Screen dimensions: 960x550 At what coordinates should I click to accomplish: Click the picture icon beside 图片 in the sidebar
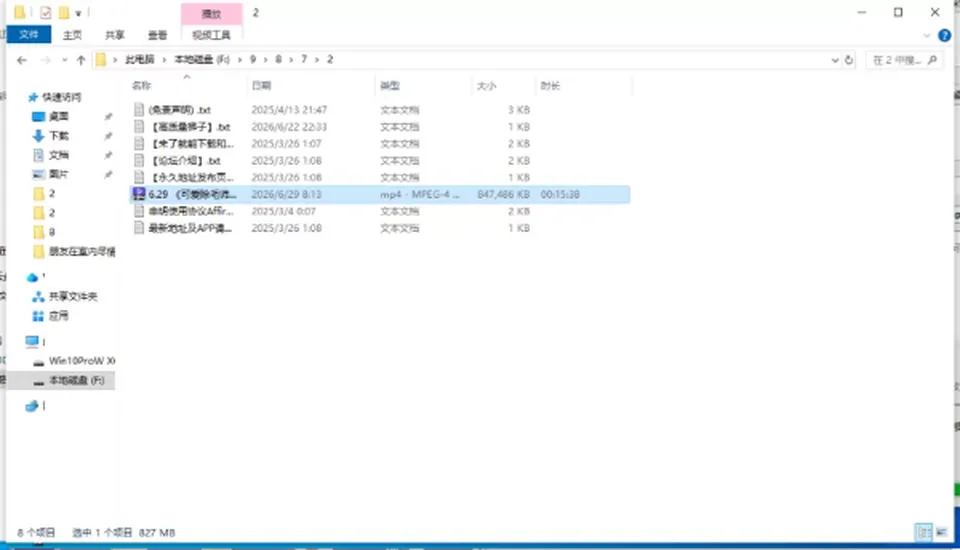coord(39,174)
